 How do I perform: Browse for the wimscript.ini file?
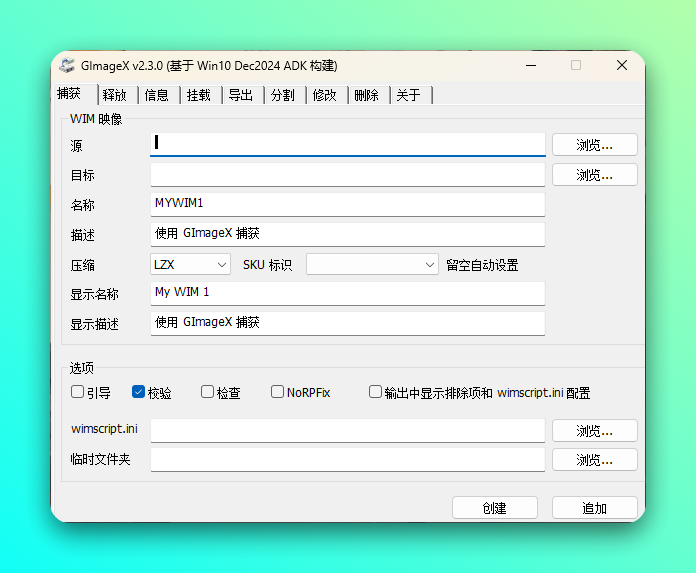[595, 431]
